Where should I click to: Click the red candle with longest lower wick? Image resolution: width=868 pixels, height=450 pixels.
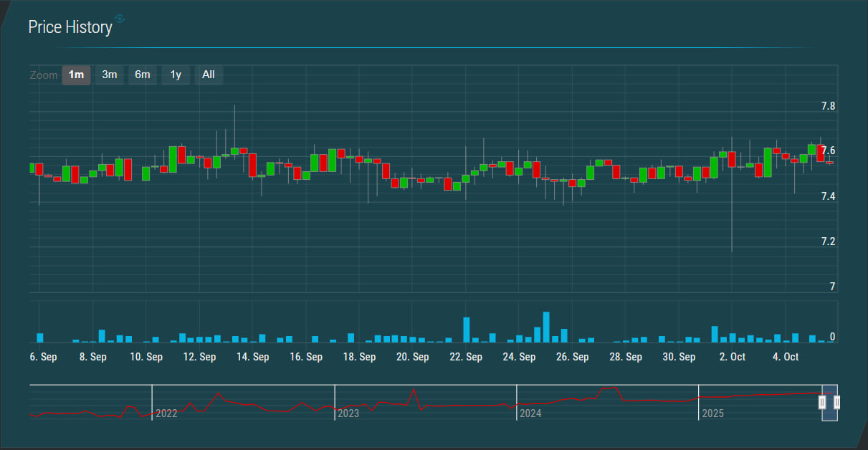[732, 159]
